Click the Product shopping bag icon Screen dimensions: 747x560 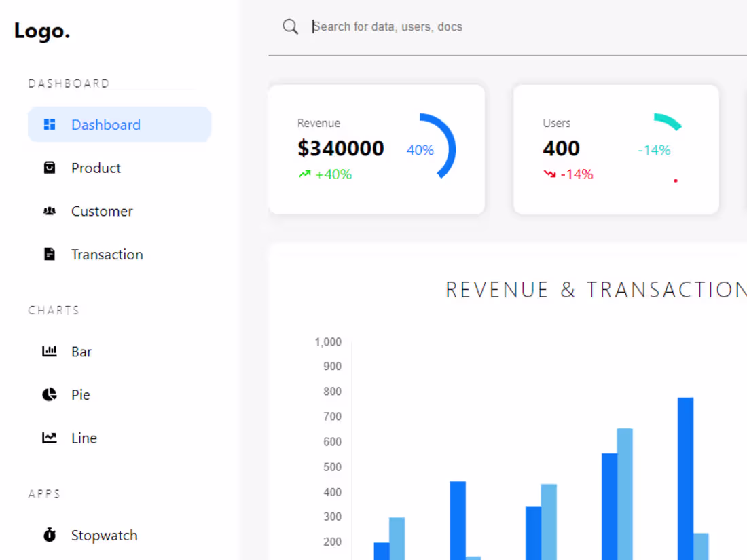50,168
